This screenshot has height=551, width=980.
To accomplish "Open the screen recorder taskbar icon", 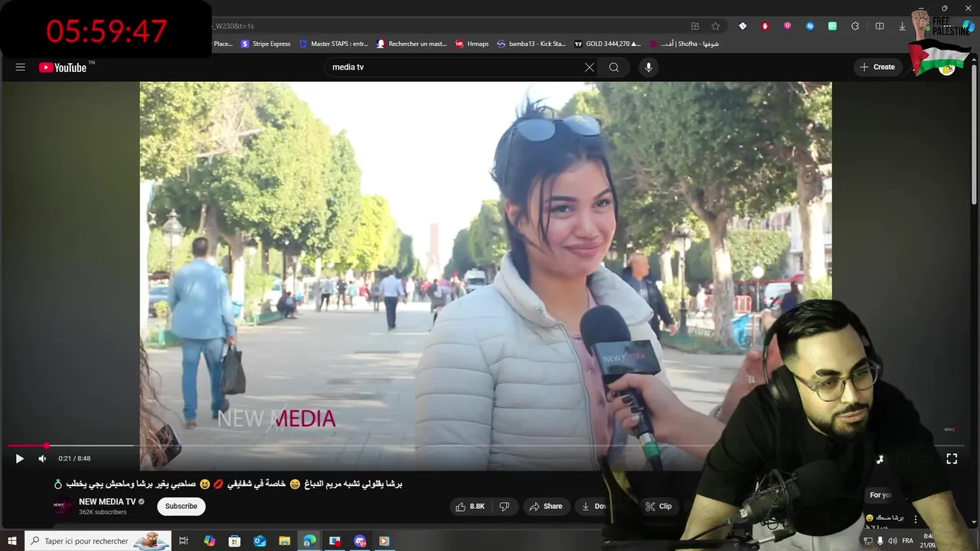I will tap(335, 541).
